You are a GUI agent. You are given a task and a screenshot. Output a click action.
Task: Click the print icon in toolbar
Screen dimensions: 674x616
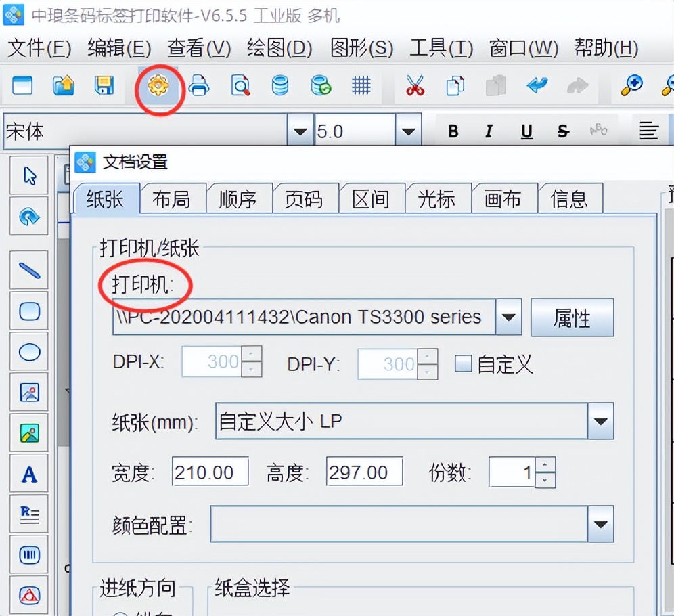click(x=199, y=86)
